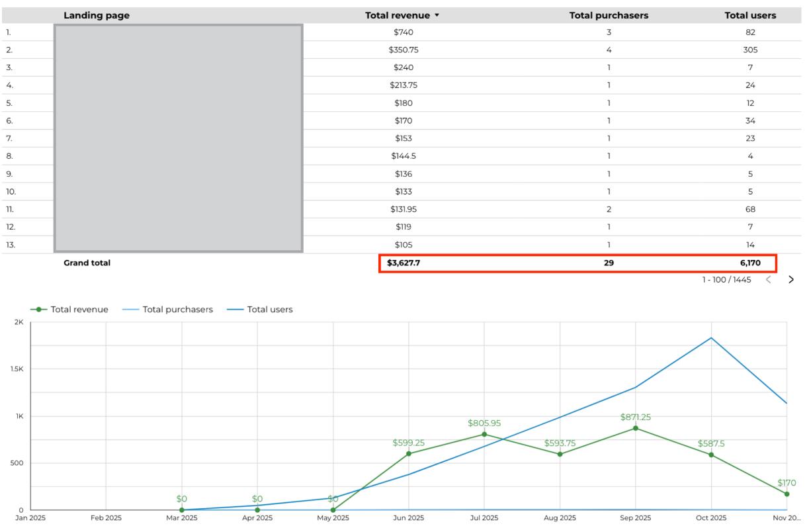The height and width of the screenshot is (532, 811).
Task: Go to the previous page of table results
Action: (x=768, y=280)
